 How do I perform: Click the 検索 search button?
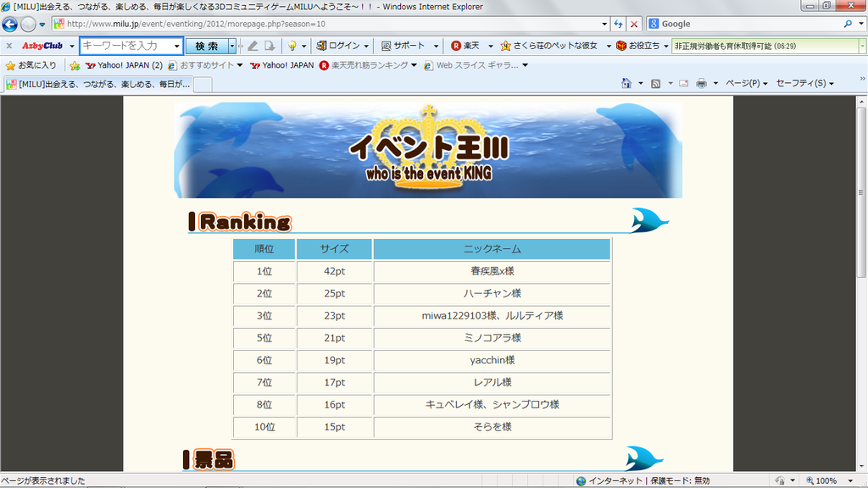pyautogui.click(x=206, y=46)
